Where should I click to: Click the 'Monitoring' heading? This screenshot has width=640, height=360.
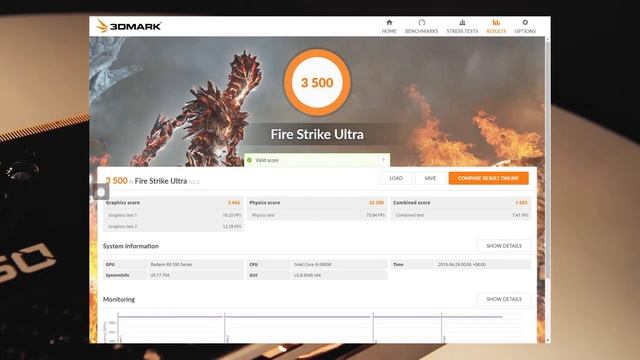[119, 299]
